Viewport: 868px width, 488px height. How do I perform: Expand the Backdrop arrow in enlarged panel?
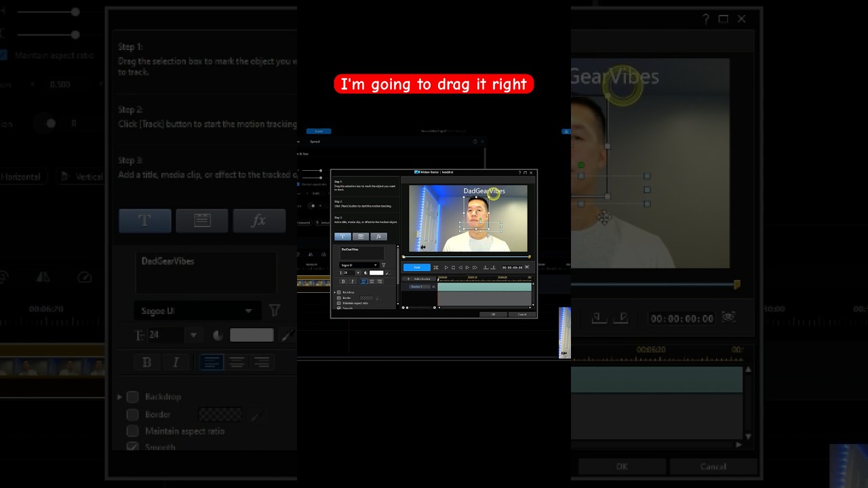pos(120,396)
